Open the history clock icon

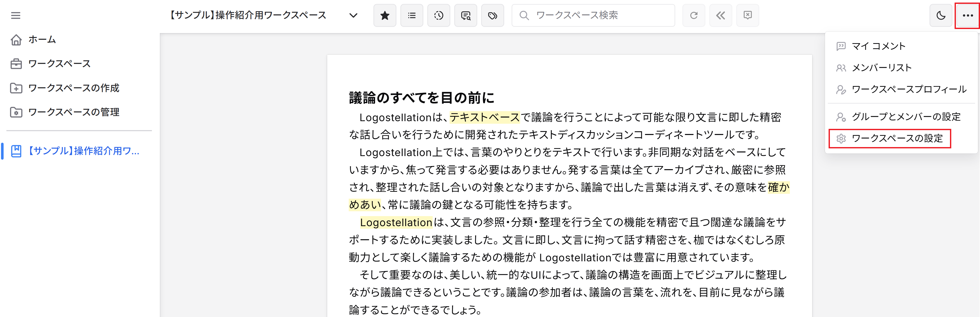pos(439,16)
